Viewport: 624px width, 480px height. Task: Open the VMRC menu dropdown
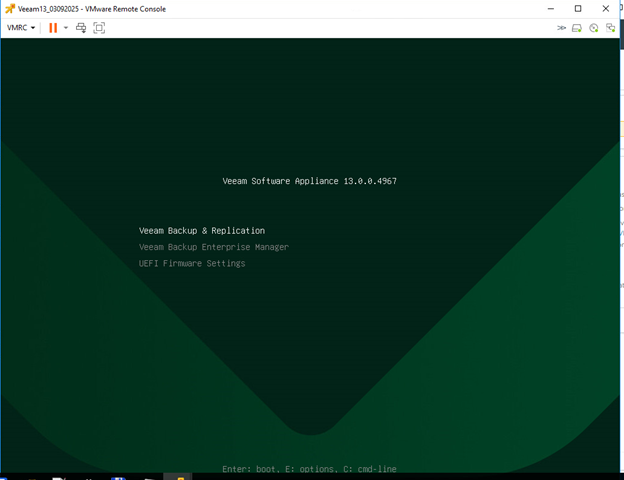click(x=20, y=28)
